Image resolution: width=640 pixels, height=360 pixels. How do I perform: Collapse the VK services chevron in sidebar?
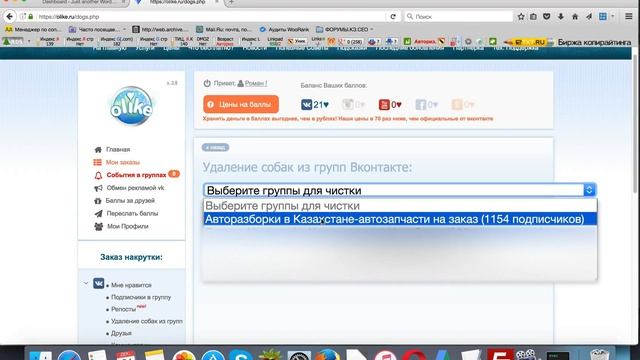click(86, 283)
